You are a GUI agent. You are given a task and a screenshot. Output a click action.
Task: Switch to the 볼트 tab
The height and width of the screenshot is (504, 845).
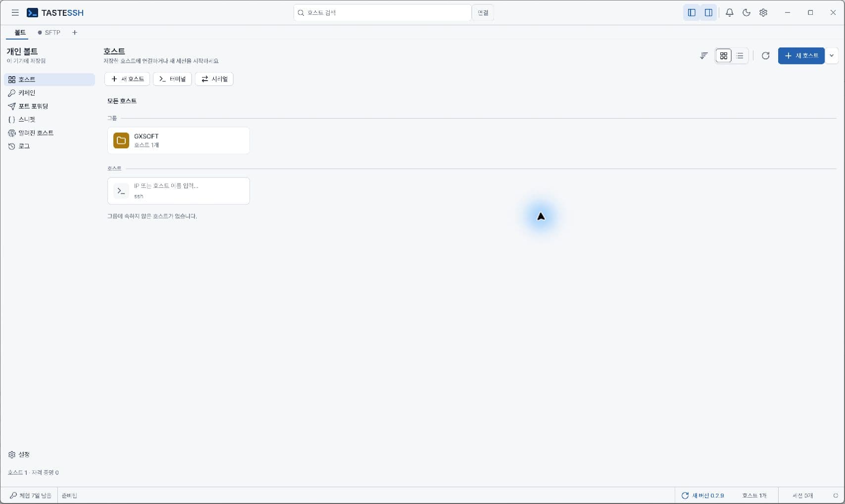(x=20, y=33)
